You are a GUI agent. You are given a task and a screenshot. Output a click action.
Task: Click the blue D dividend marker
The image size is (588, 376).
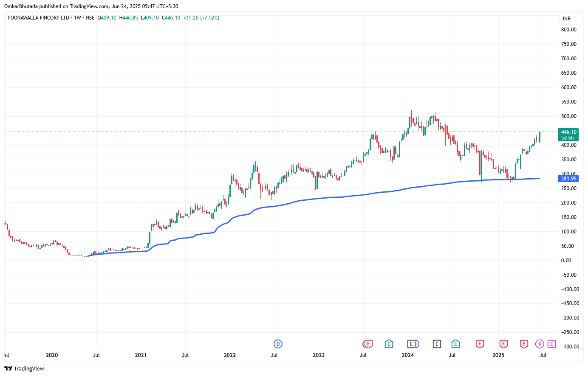(x=278, y=344)
